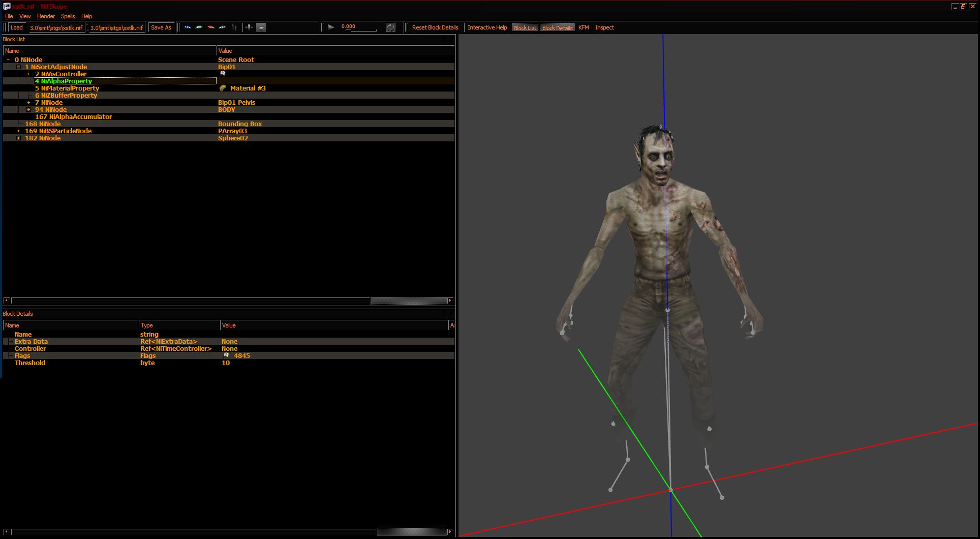This screenshot has height=539, width=980.
Task: Click the Name string row in Block Details
Action: [229, 334]
